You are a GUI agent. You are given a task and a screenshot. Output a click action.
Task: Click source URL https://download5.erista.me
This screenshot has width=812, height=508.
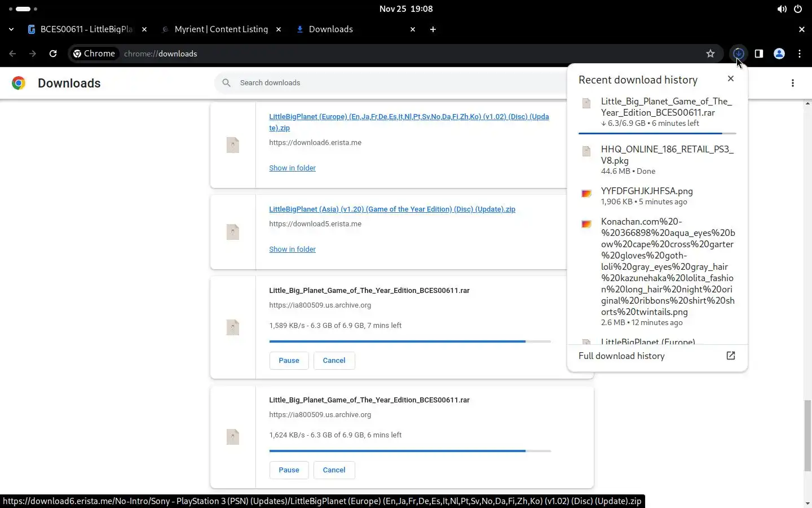click(315, 224)
